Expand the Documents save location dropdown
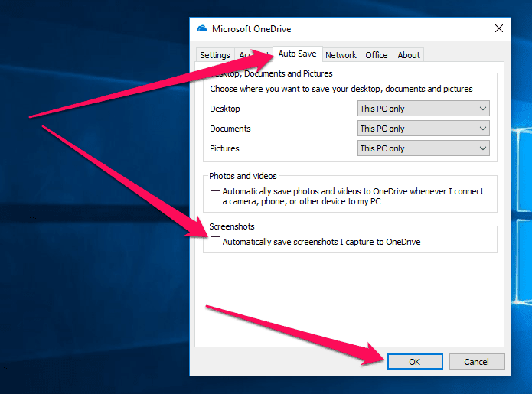The height and width of the screenshot is (394, 532). pyautogui.click(x=423, y=129)
